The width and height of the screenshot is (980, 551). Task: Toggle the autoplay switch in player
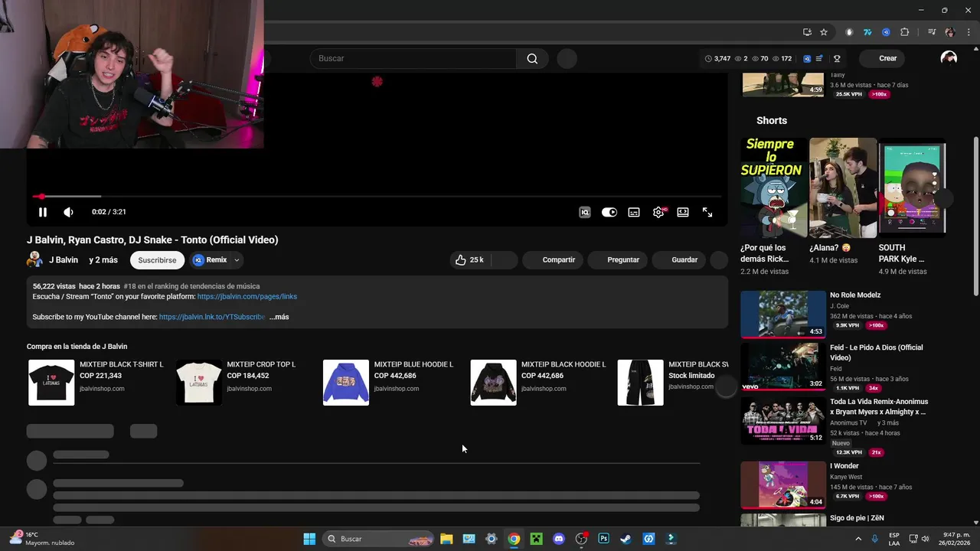[609, 212]
